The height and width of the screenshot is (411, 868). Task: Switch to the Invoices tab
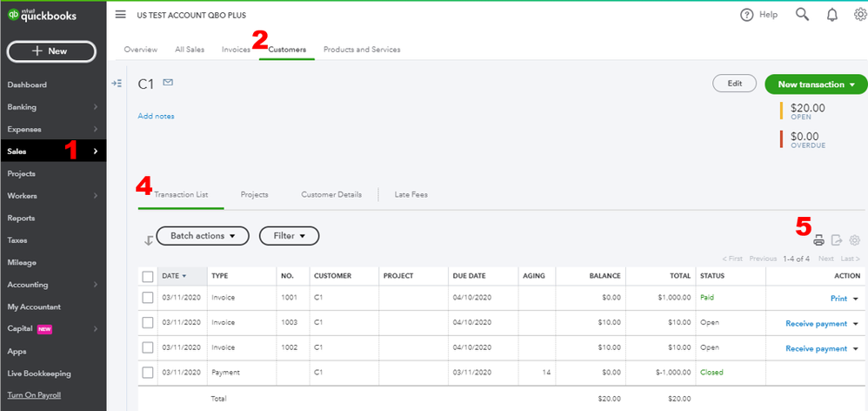[236, 50]
